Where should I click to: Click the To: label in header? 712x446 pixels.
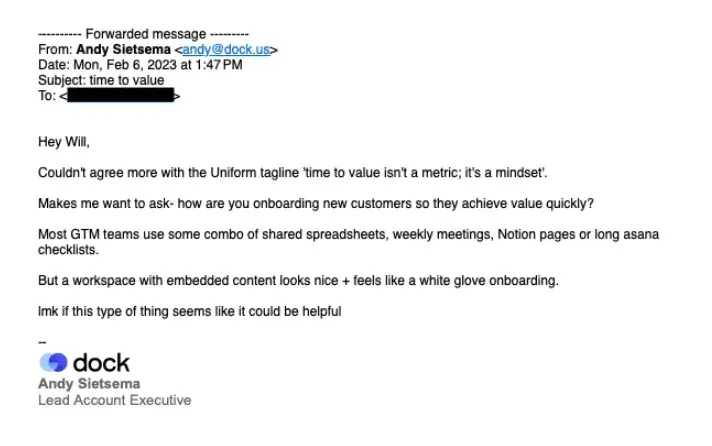pyautogui.click(x=47, y=96)
